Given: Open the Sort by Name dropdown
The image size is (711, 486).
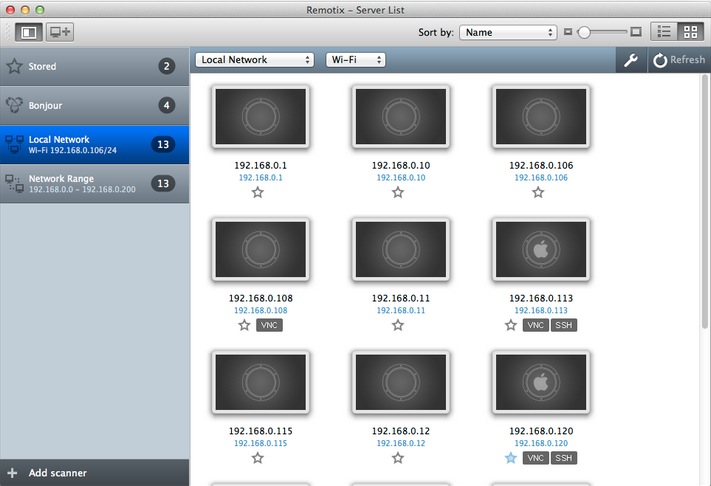Looking at the screenshot, I should pyautogui.click(x=508, y=32).
